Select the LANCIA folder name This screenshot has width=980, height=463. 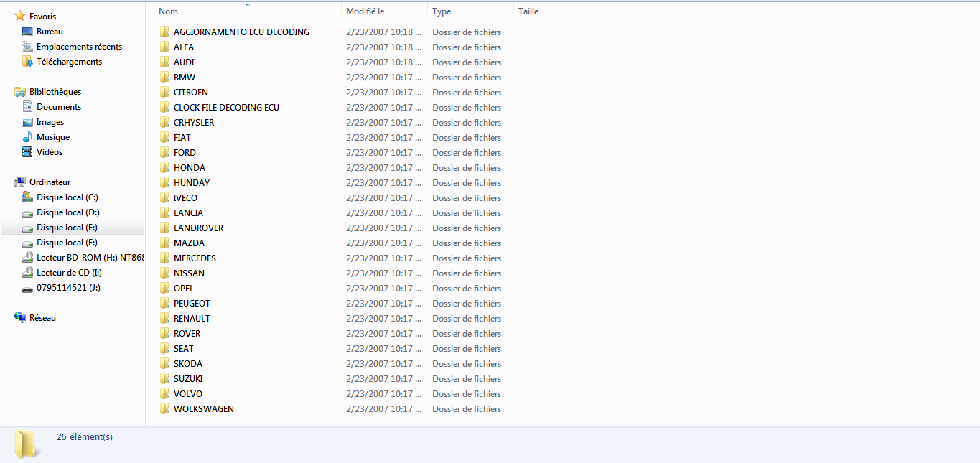click(x=188, y=212)
